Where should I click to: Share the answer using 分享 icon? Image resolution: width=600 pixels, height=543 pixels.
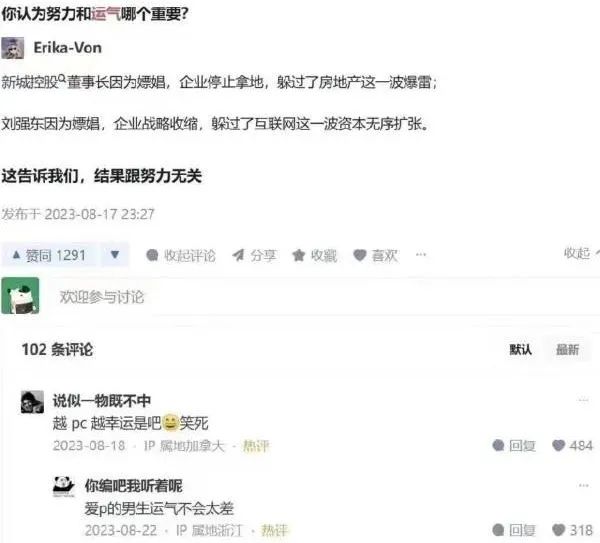[254, 255]
